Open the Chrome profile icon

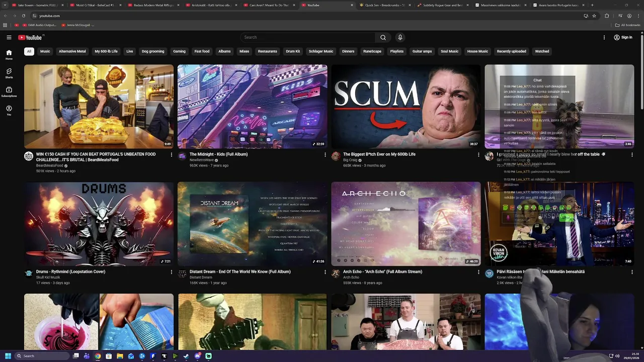pos(629,16)
